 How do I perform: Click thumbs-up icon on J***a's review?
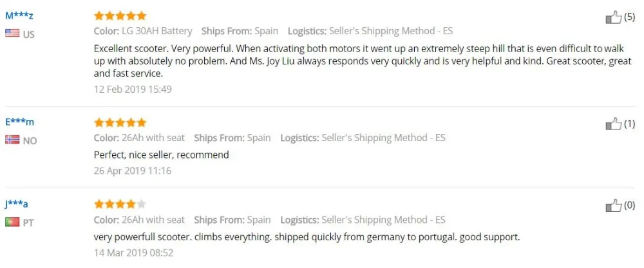613,206
